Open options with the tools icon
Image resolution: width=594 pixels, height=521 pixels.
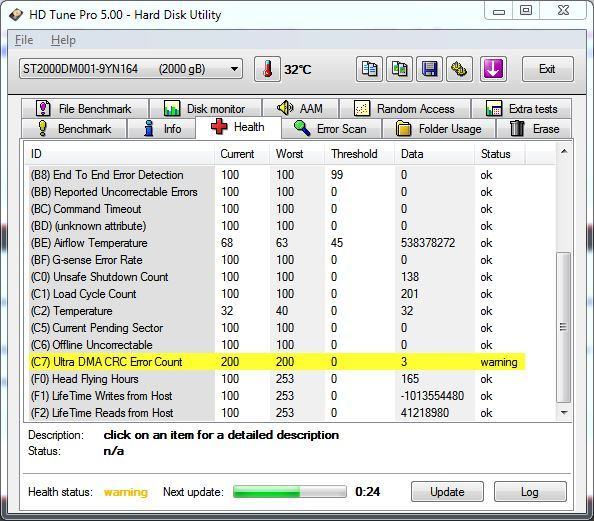pos(459,69)
